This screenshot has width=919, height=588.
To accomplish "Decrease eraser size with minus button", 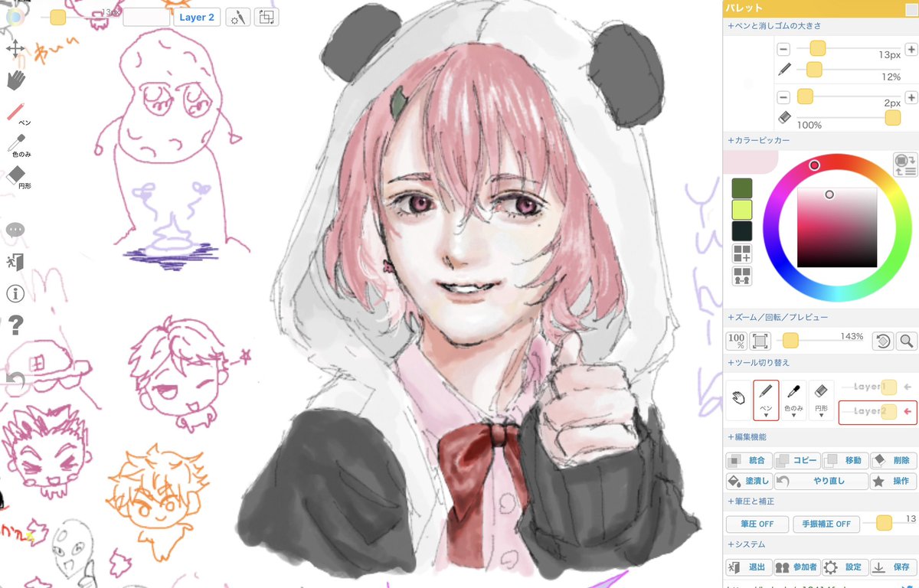I will (x=783, y=97).
